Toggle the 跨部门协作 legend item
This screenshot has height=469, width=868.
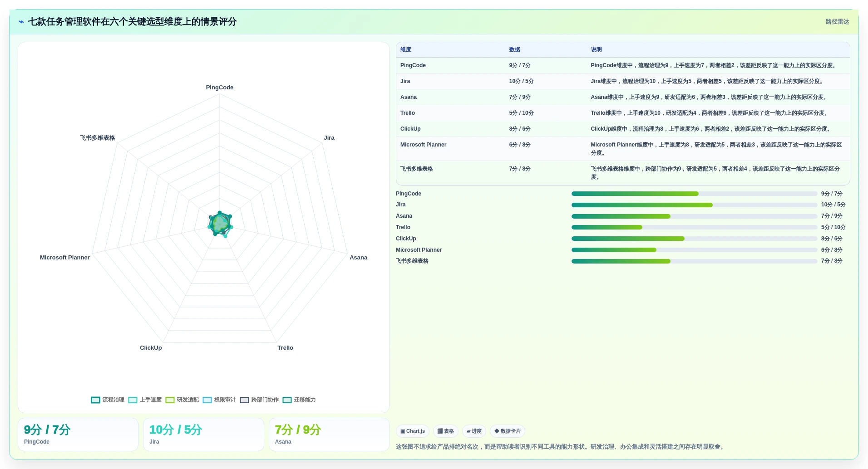259,400
